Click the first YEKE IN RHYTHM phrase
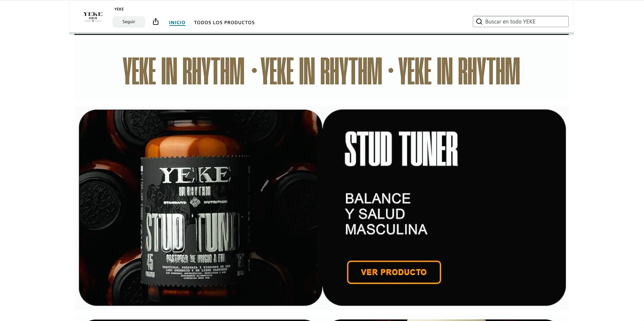Viewport: 644px width, 321px height. click(x=184, y=71)
